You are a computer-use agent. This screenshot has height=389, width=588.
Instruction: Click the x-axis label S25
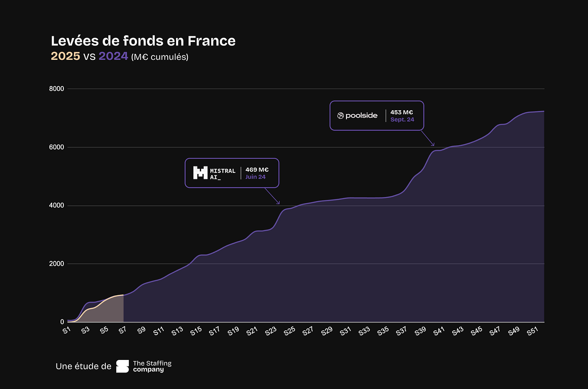[289, 331]
